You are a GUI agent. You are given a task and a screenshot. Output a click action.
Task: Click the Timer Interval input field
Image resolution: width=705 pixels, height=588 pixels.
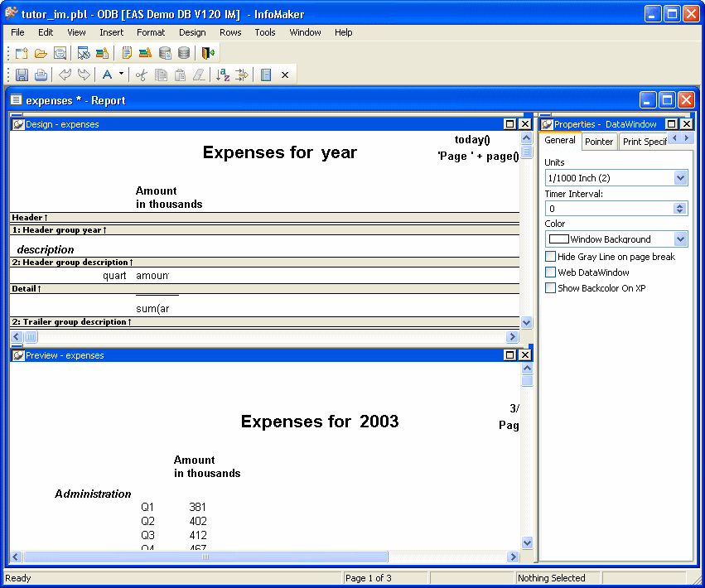click(x=609, y=209)
